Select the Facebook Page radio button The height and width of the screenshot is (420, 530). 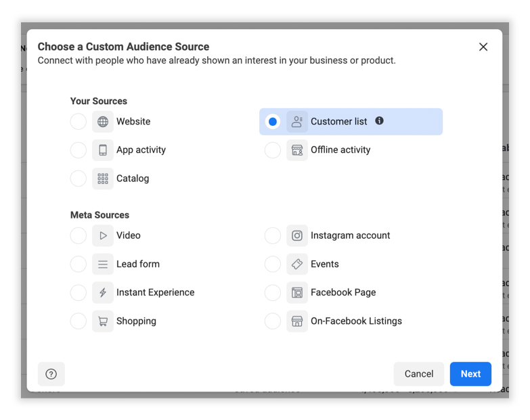[x=272, y=292]
